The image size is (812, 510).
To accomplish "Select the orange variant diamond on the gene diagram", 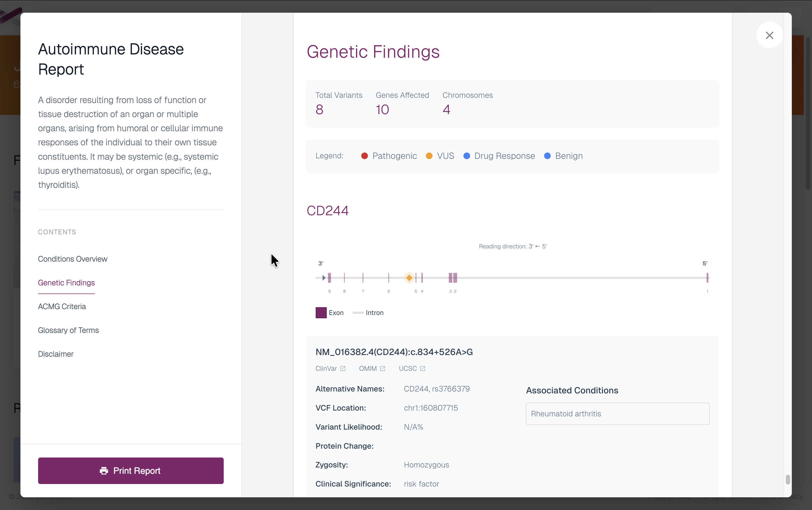I will (x=409, y=277).
